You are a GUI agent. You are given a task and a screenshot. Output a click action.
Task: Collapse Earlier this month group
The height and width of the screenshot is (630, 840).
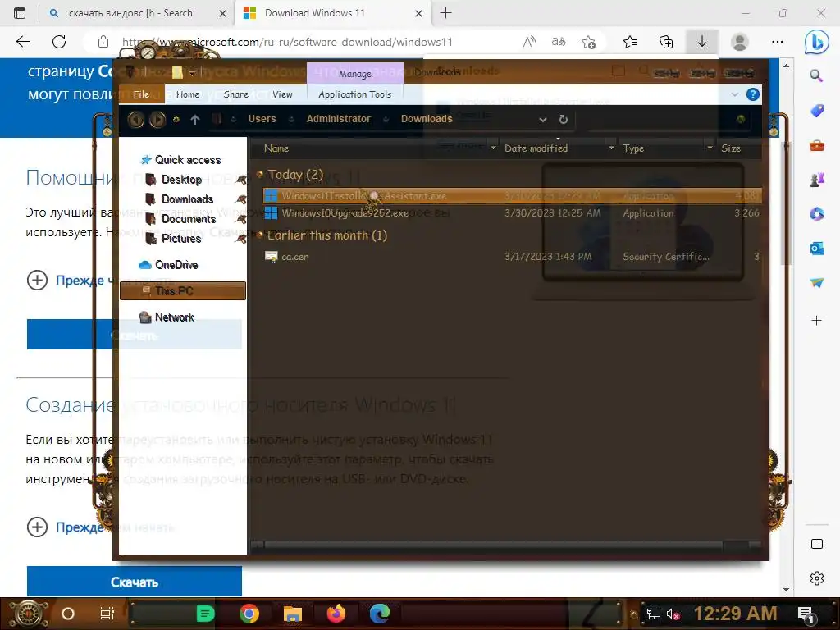click(x=261, y=235)
